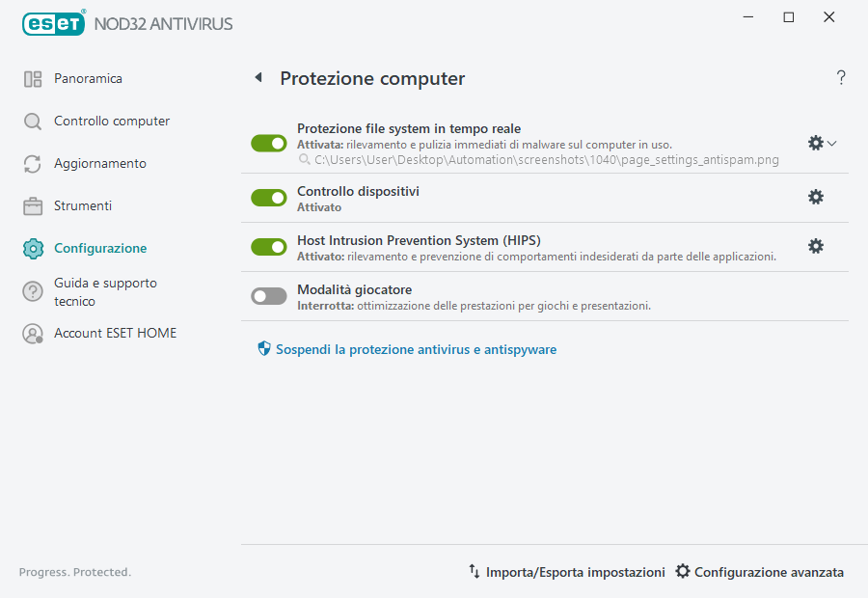Click the help question mark icon

click(840, 77)
